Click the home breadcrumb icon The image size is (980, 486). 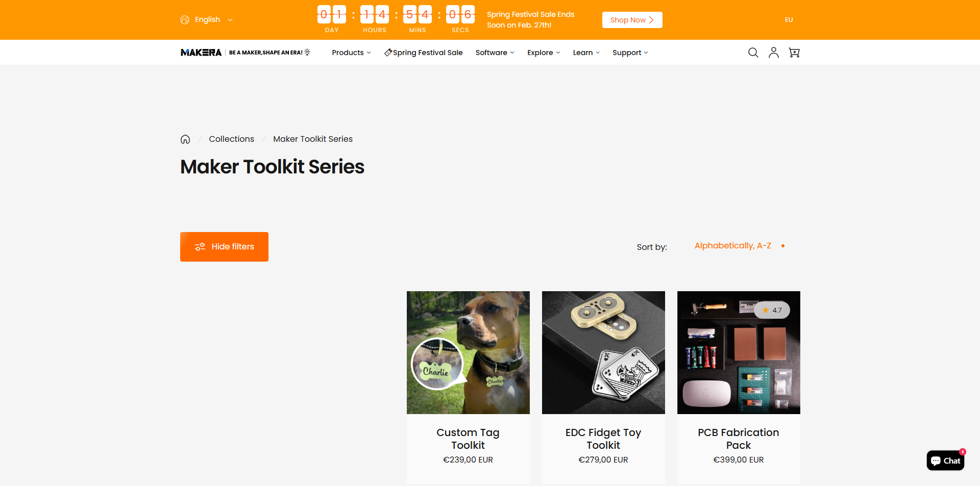pos(185,139)
